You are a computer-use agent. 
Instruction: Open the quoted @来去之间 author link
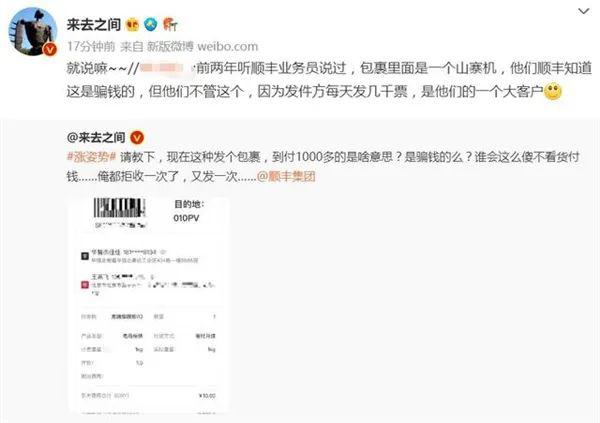tap(96, 137)
